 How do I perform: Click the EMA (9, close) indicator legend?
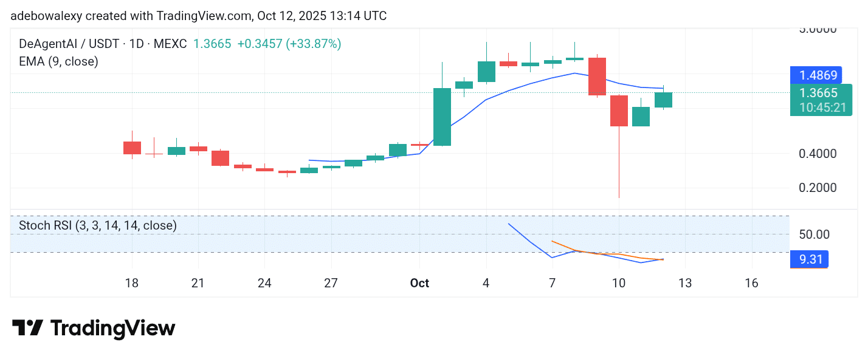[x=58, y=61]
